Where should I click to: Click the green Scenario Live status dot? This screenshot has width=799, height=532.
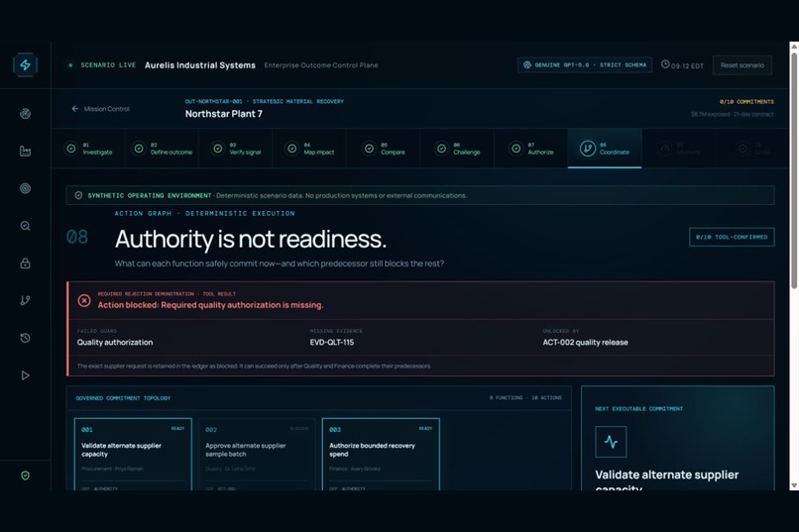[x=70, y=65]
